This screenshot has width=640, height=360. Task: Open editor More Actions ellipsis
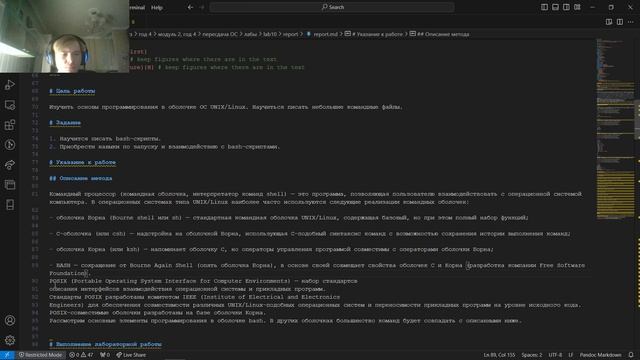(631, 22)
